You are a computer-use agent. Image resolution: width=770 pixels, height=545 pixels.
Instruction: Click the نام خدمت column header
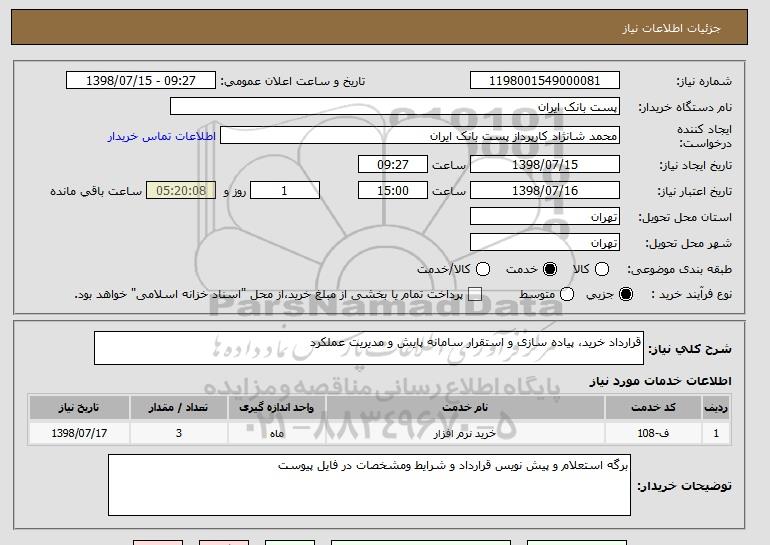(465, 408)
